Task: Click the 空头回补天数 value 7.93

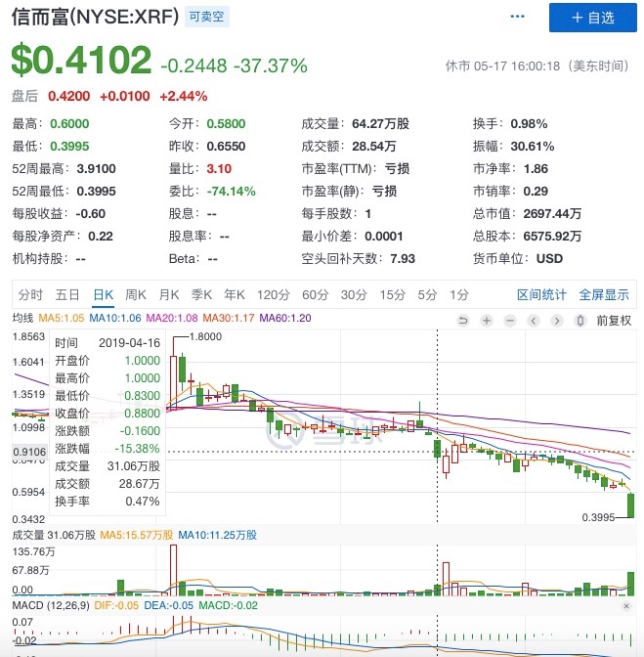Action: tap(403, 259)
